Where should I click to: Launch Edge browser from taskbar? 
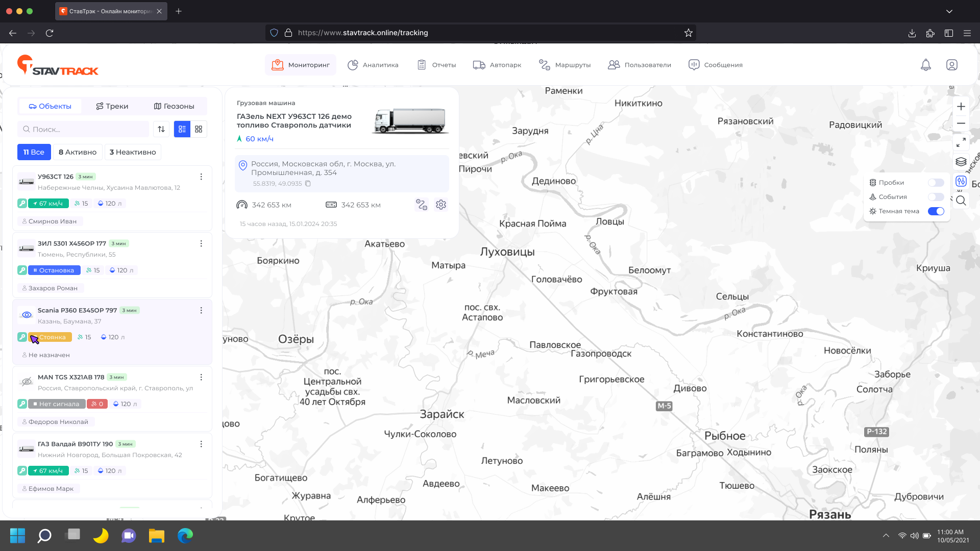tap(185, 536)
